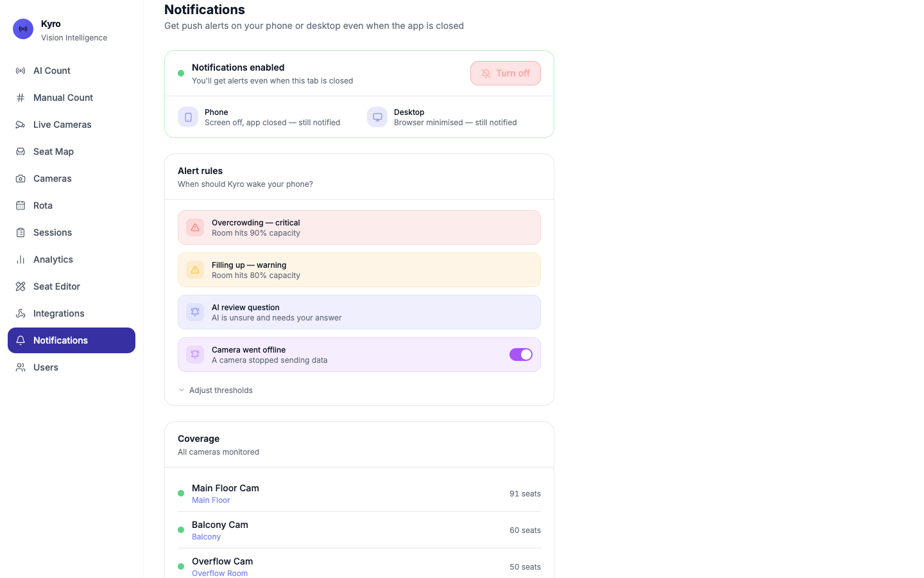Click Overflow Cam name
The width and height of the screenshot is (924, 578).
coord(223,561)
